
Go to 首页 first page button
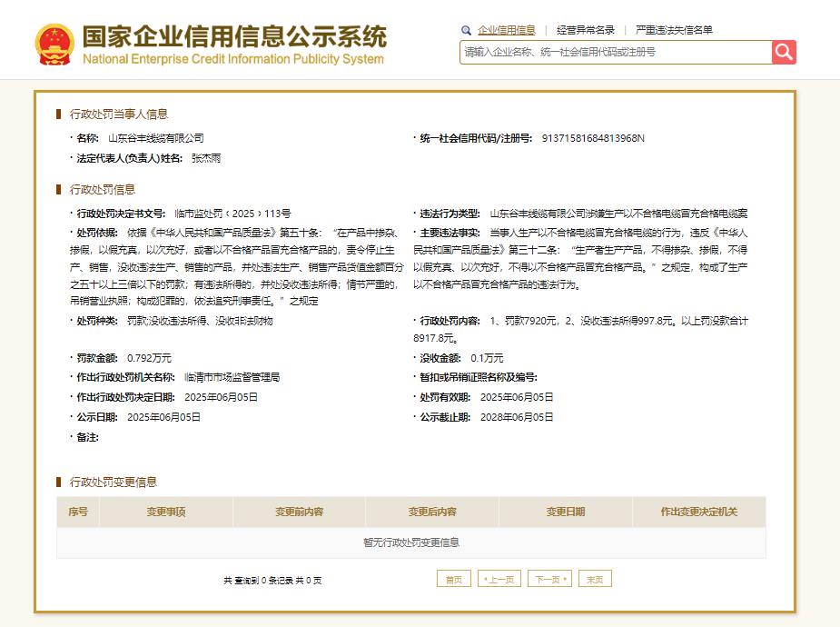tap(454, 579)
